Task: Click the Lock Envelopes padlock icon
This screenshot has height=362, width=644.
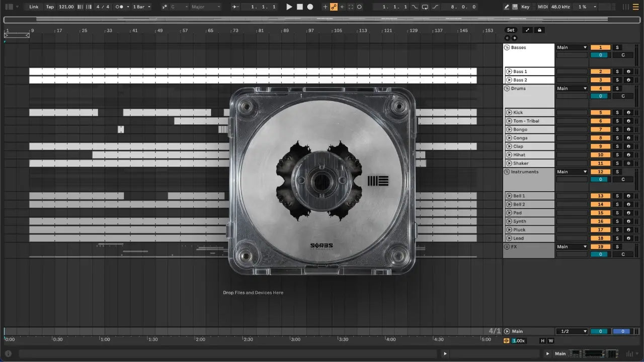Action: [x=540, y=30]
